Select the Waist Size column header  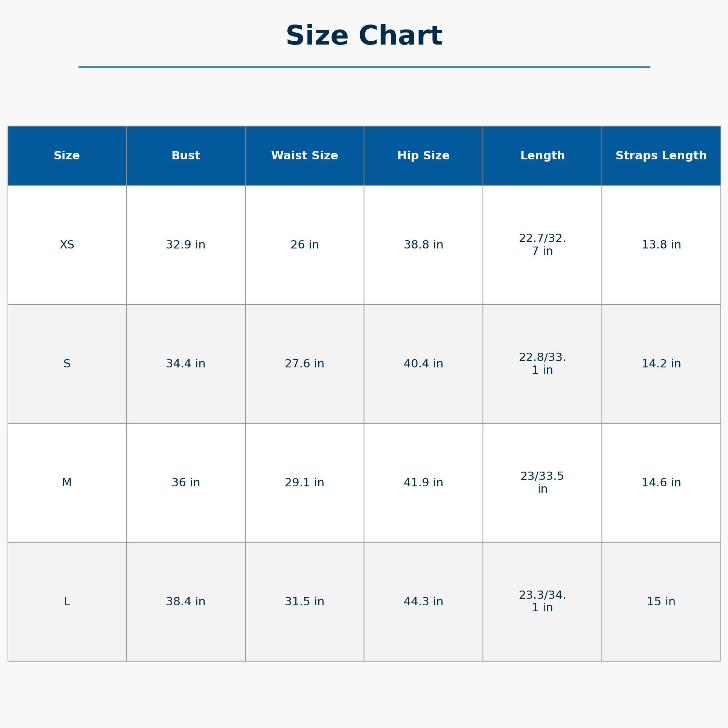tap(304, 156)
